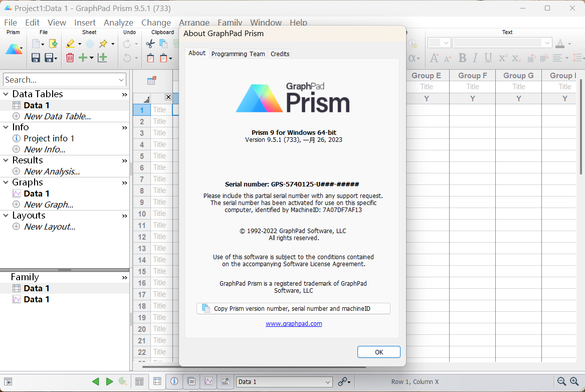Copy Prism version number, serial number and machineID
This screenshot has height=392, width=585.
(293, 308)
